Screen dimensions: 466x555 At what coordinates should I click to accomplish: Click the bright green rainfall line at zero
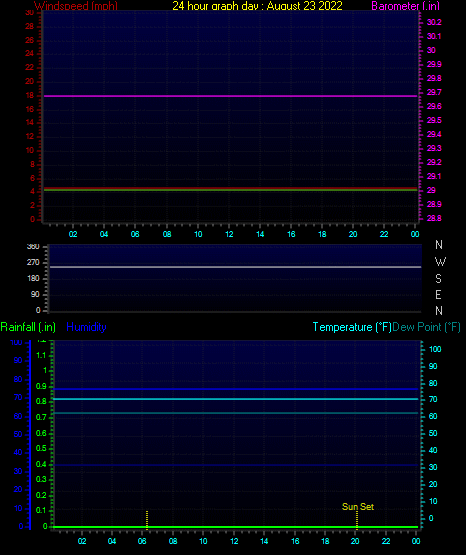point(235,527)
